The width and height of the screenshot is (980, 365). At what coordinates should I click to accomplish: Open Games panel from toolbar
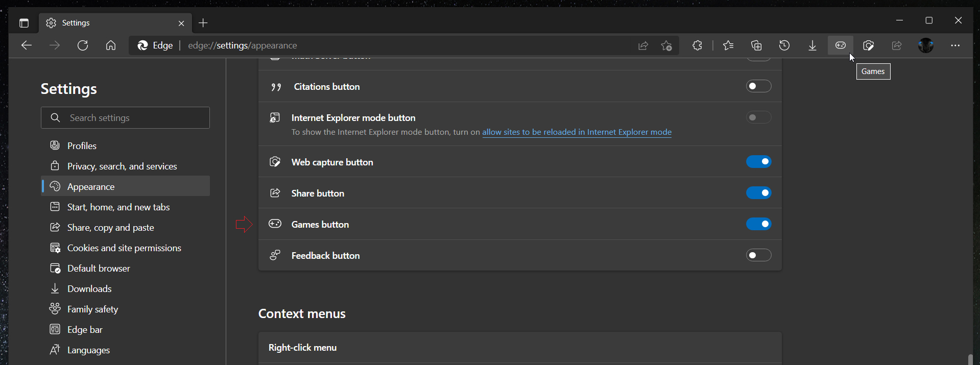pos(840,45)
